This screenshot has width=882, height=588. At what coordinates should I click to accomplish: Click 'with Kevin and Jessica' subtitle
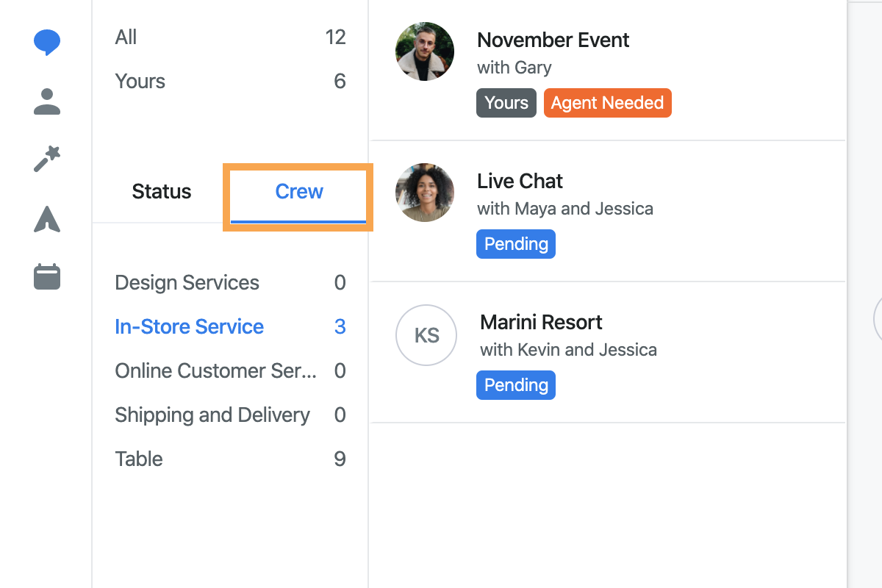tap(568, 350)
